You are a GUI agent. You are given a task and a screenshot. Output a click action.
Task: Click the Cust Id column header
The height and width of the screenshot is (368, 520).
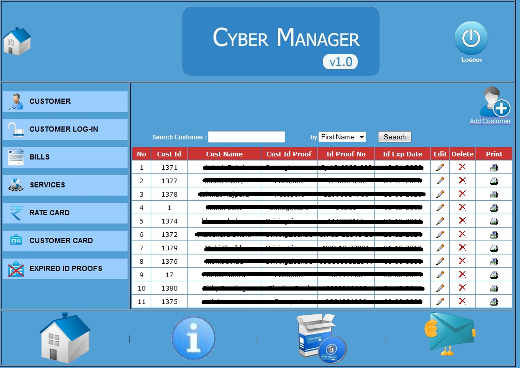(169, 154)
